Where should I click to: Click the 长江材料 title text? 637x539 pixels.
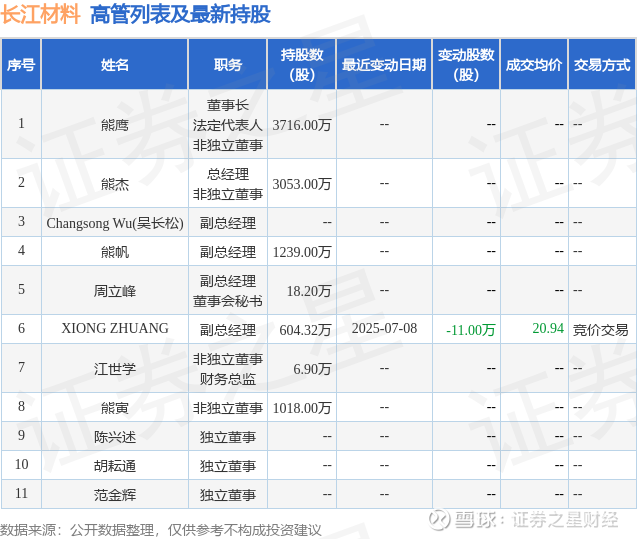point(40,15)
